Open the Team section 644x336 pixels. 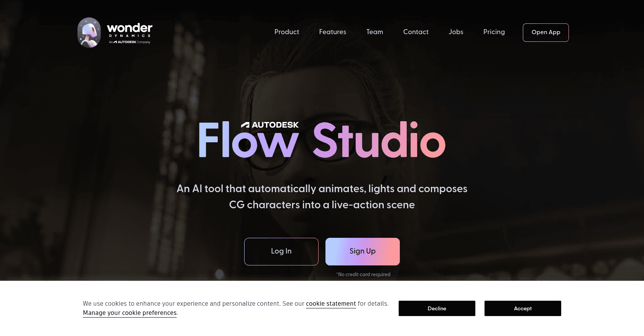pyautogui.click(x=375, y=32)
